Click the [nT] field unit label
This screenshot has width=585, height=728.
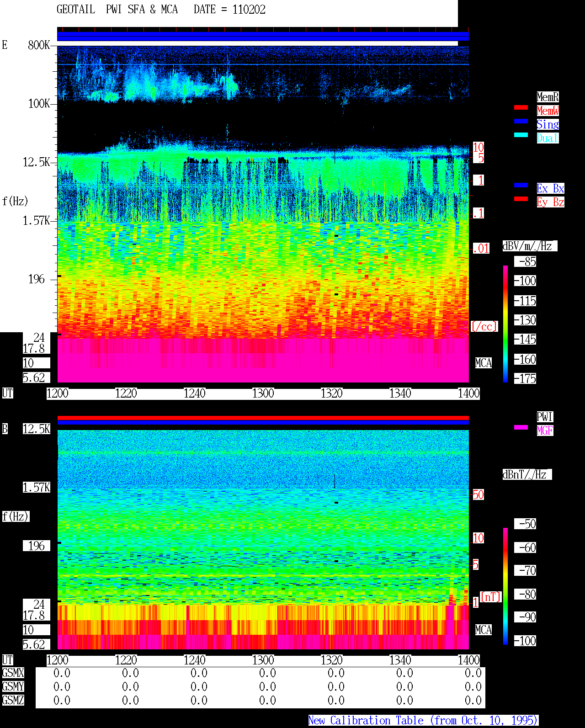(491, 597)
